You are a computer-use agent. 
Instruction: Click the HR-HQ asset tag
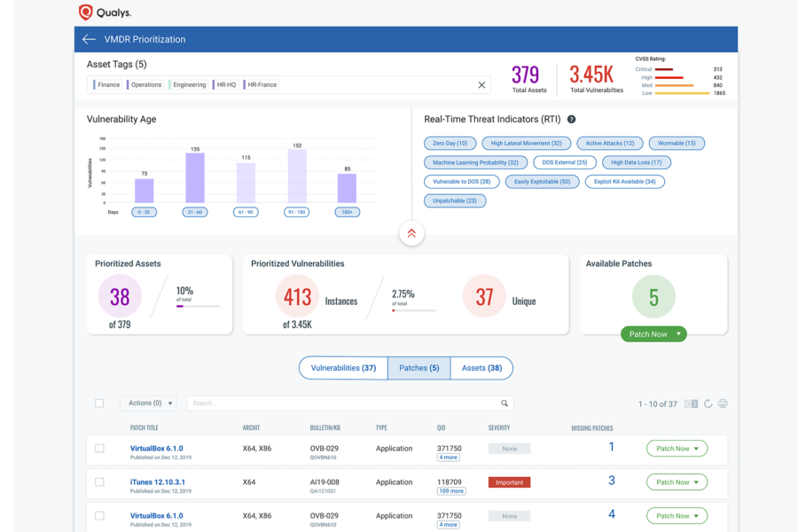pos(225,85)
